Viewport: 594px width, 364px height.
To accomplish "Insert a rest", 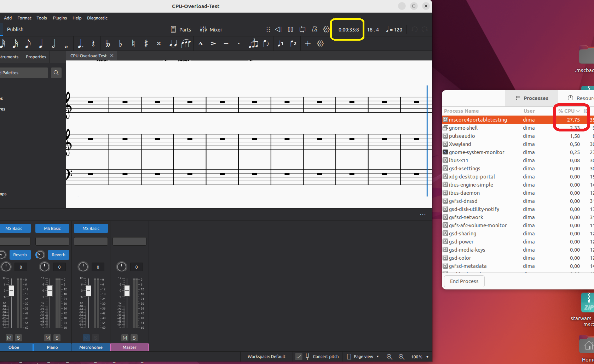I will click(93, 43).
